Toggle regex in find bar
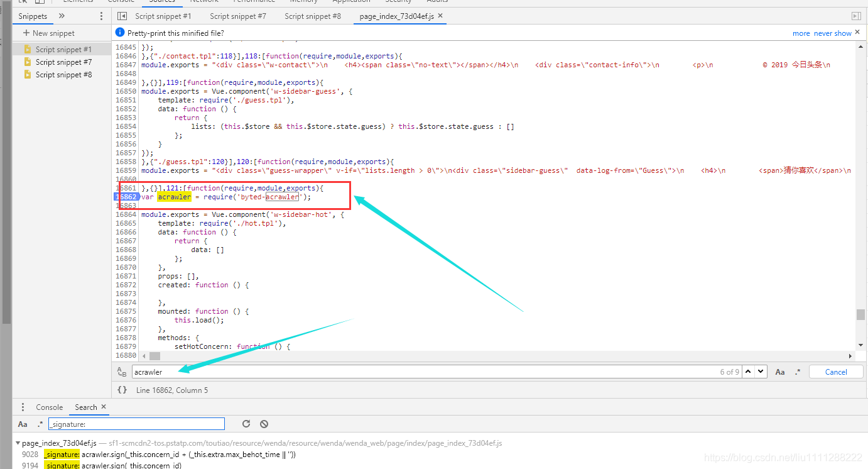Image resolution: width=868 pixels, height=469 pixels. tap(798, 372)
